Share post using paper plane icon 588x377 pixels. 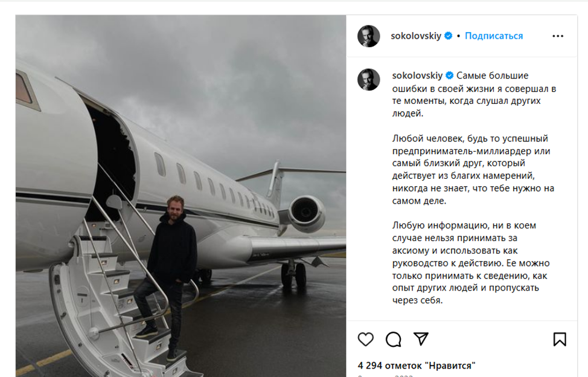pos(421,339)
